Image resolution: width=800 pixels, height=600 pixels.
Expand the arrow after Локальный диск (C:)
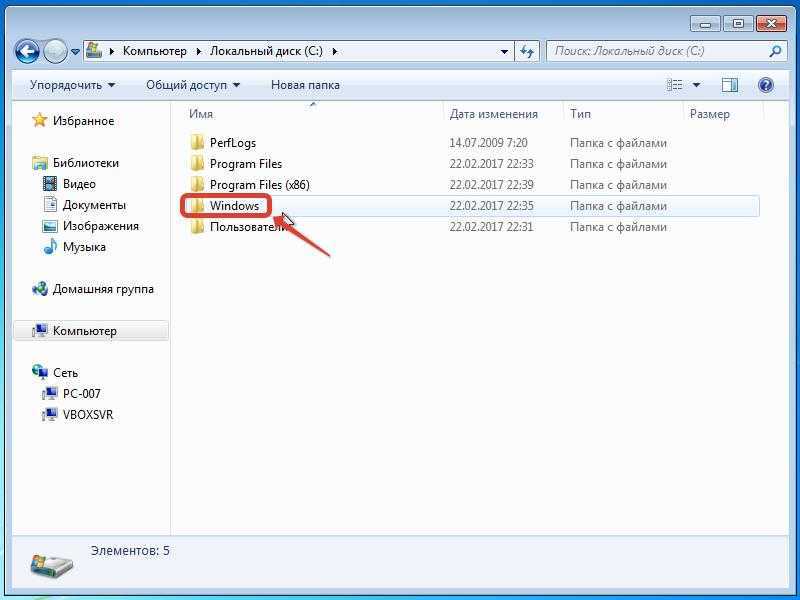[x=335, y=51]
